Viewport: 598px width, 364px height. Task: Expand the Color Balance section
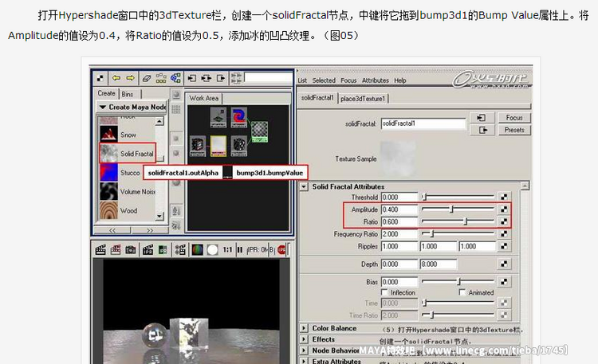(x=304, y=328)
